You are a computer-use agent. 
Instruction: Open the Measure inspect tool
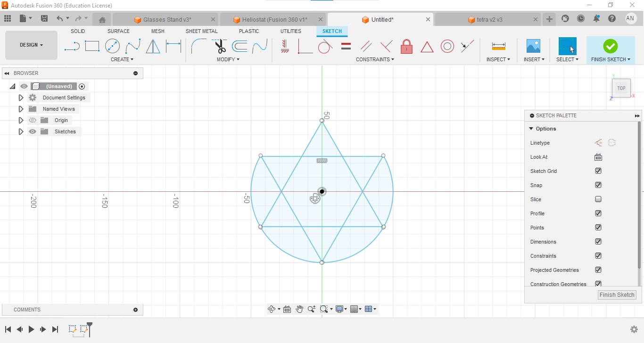pyautogui.click(x=498, y=46)
